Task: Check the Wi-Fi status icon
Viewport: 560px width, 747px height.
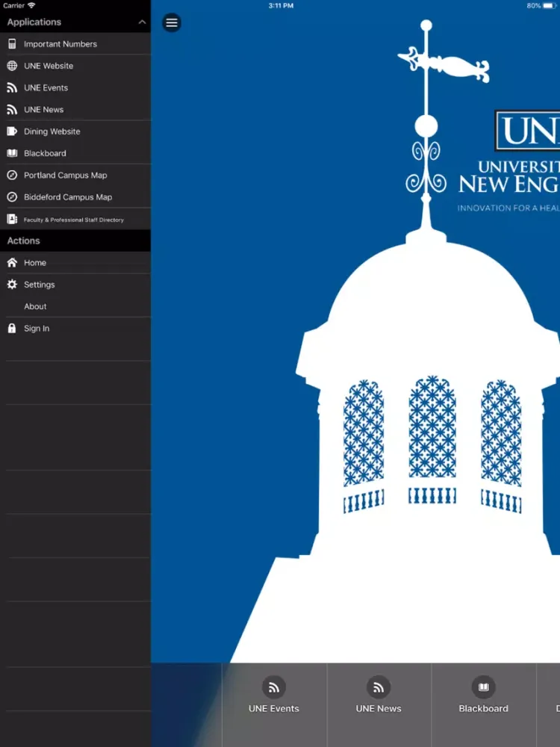Action: pyautogui.click(x=31, y=5)
